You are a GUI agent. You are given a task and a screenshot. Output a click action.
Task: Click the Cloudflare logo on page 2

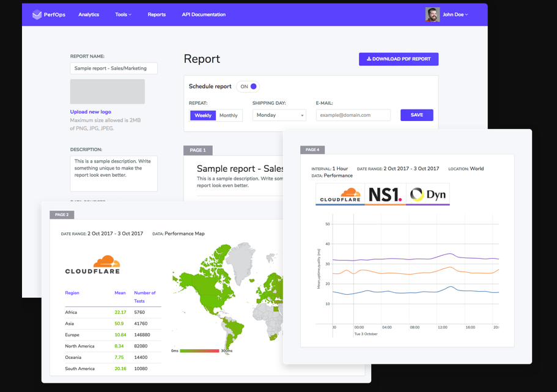click(x=92, y=265)
